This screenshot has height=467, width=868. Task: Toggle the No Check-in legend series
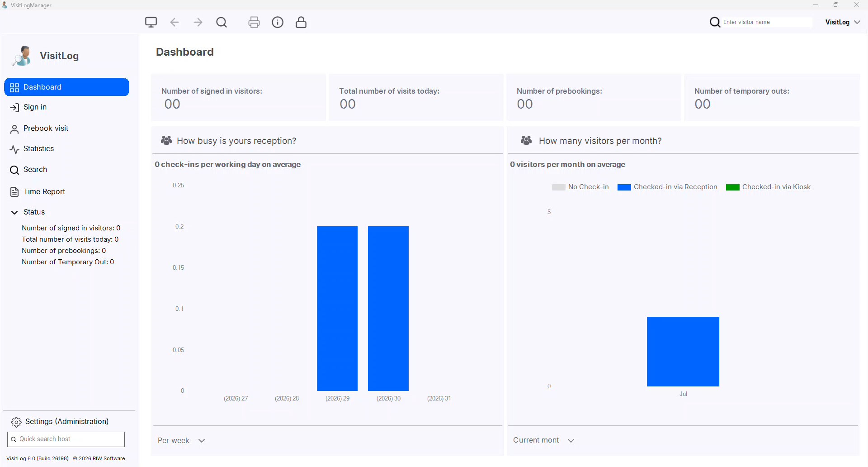coord(580,187)
